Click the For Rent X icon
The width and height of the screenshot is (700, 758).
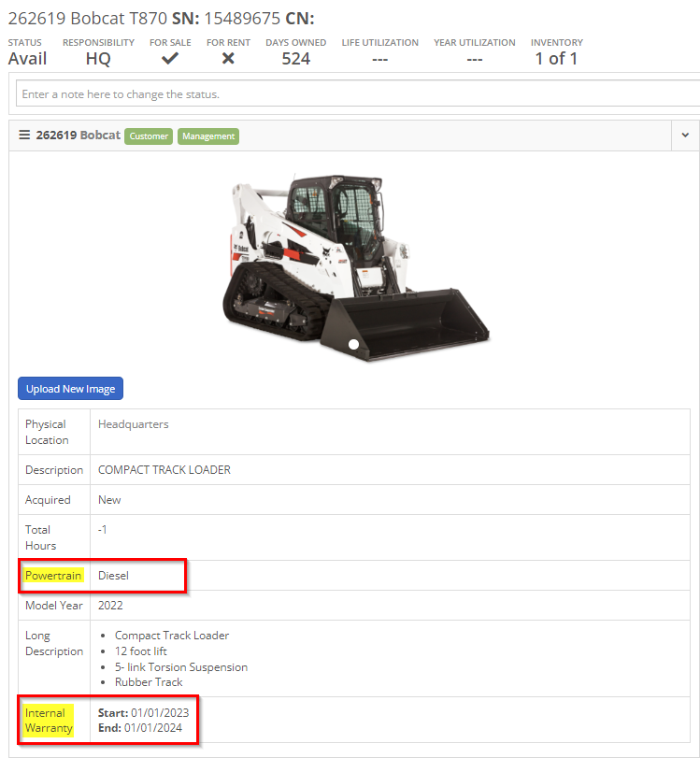click(x=228, y=59)
